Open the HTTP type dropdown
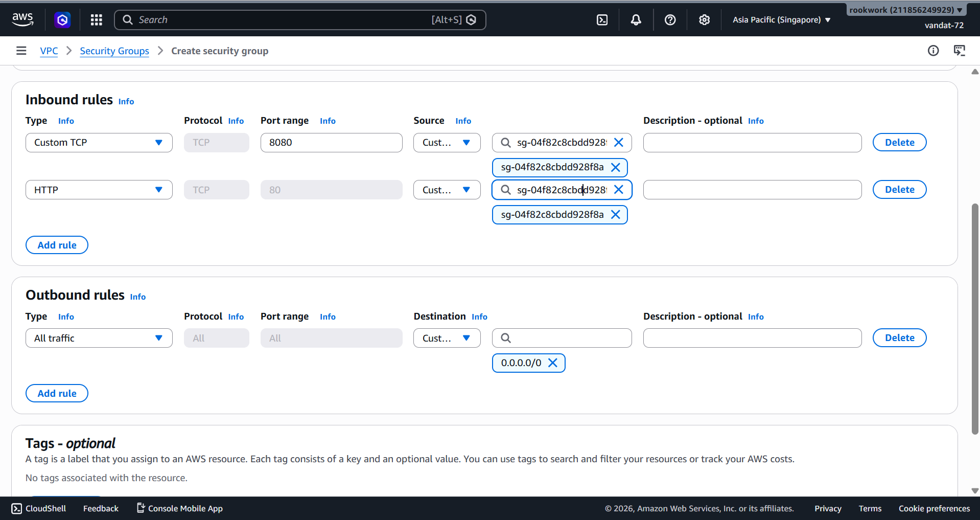Image resolution: width=980 pixels, height=520 pixels. coord(99,190)
